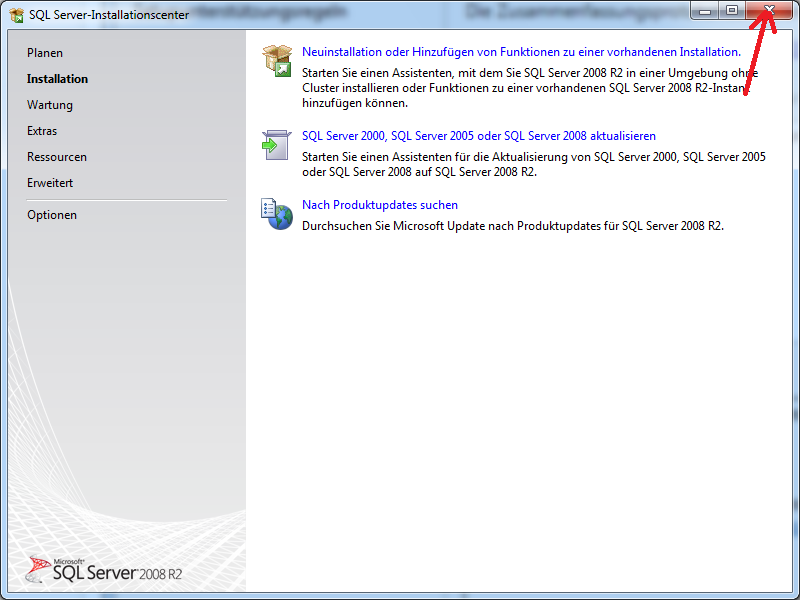
Task: Go to the Ressourcen section
Action: tap(57, 157)
